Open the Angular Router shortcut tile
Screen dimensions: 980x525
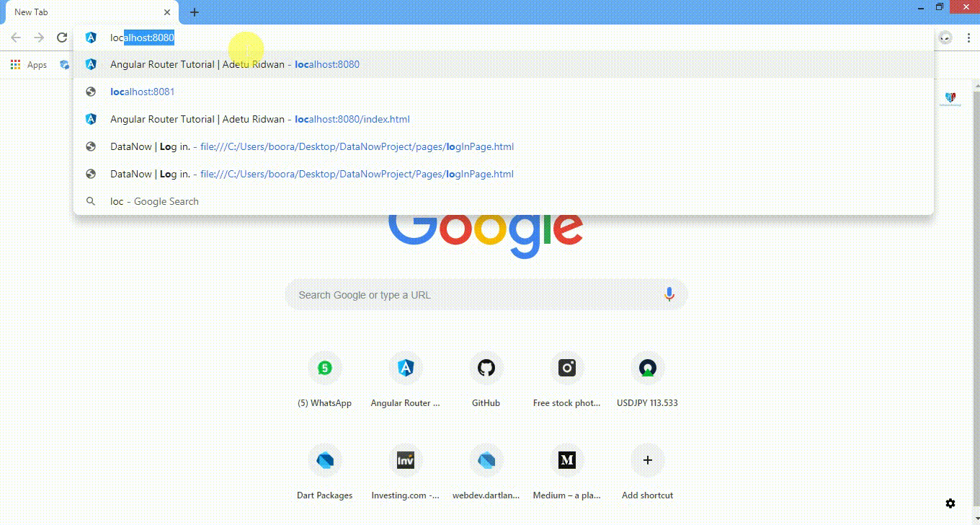coord(405,381)
